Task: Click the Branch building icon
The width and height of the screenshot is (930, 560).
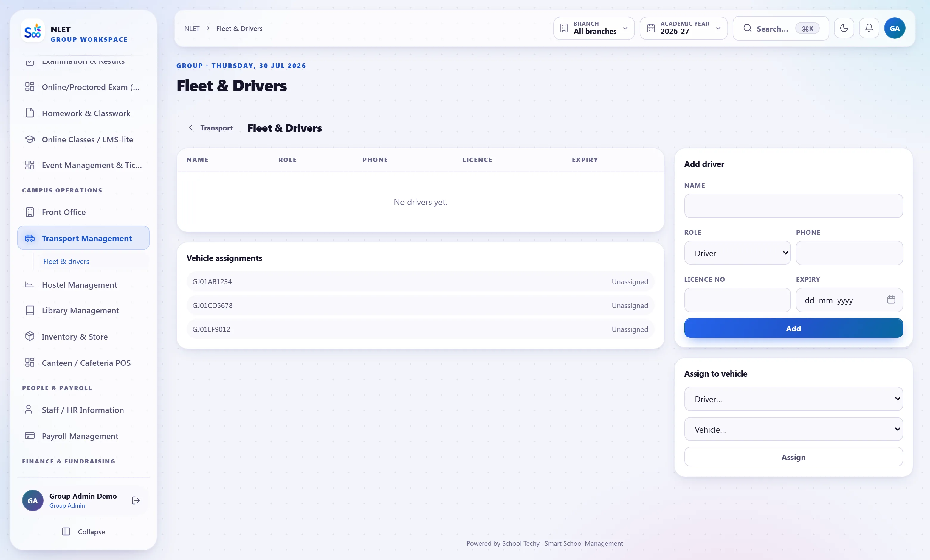Action: point(563,28)
